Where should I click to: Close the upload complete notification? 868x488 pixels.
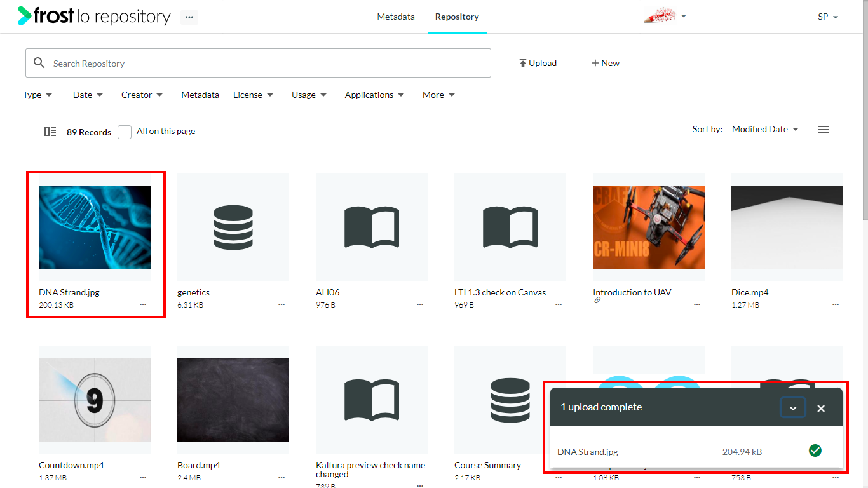click(x=821, y=408)
